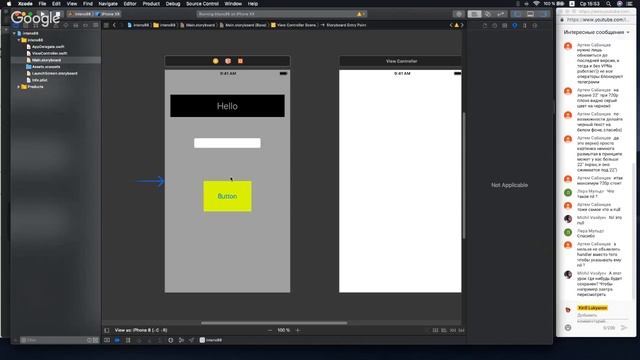Open the Attributes inspector tab

click(515, 25)
